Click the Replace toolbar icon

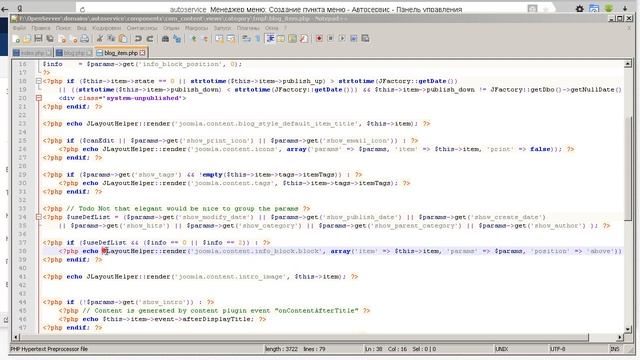tap(177, 39)
